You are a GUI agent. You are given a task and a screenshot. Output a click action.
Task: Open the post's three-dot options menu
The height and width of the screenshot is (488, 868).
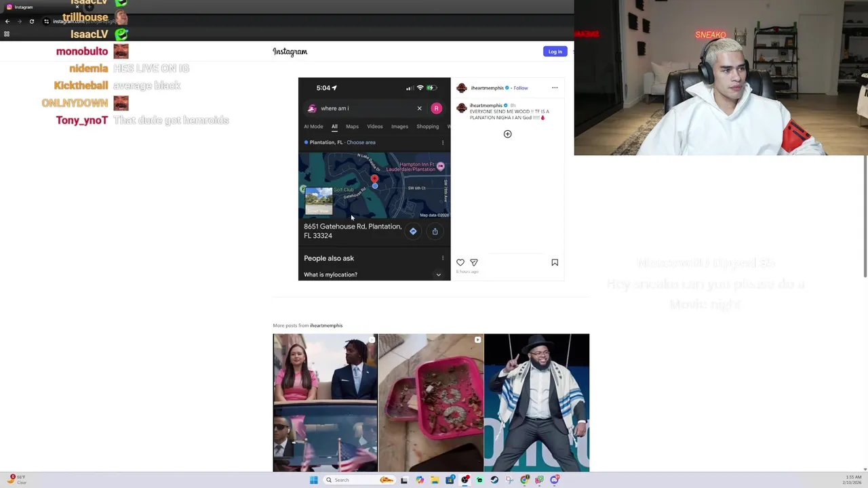[x=555, y=87]
